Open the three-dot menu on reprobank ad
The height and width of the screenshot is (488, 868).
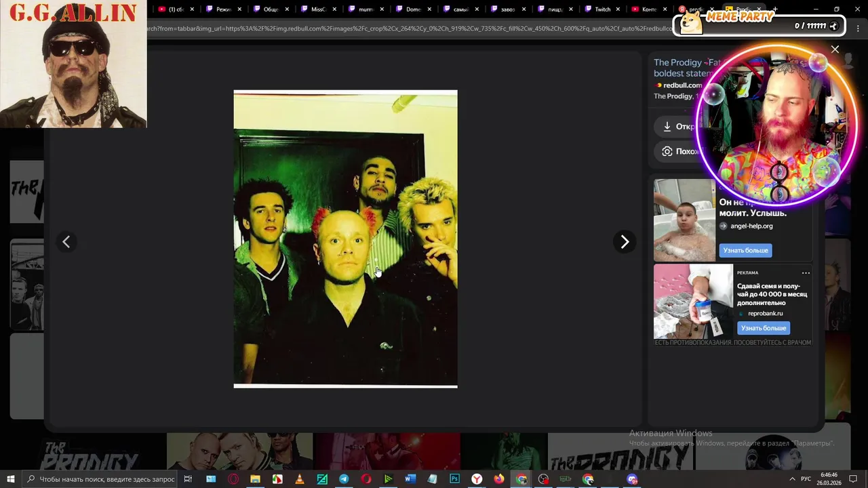coord(806,272)
